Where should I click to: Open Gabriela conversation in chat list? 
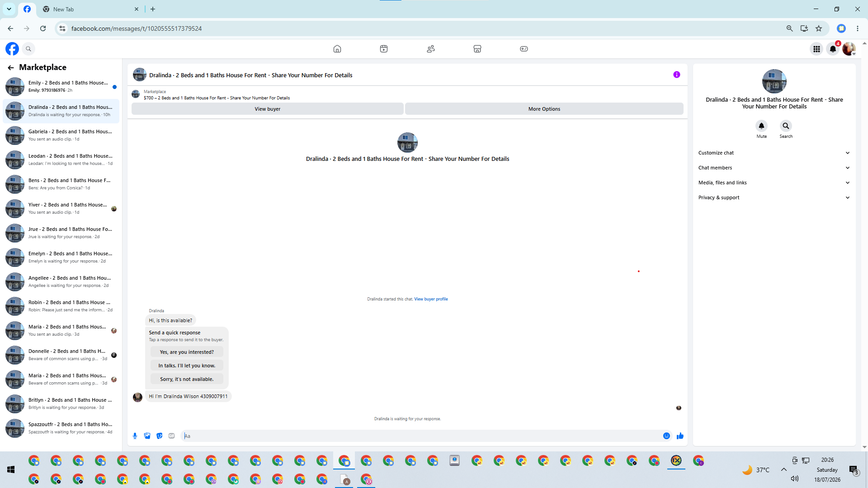pyautogui.click(x=61, y=136)
